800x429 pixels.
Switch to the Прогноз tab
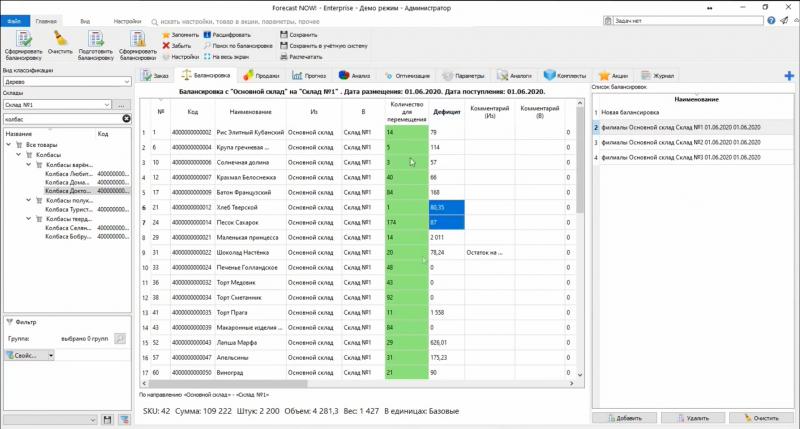coord(310,75)
